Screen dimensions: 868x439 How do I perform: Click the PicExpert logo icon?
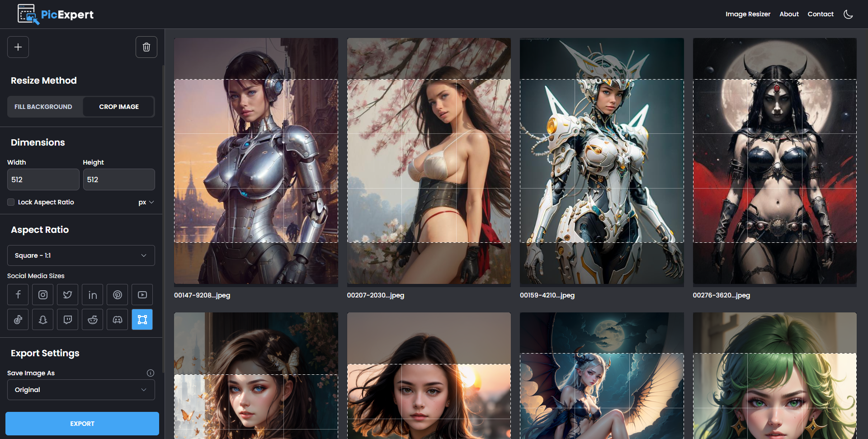(28, 14)
